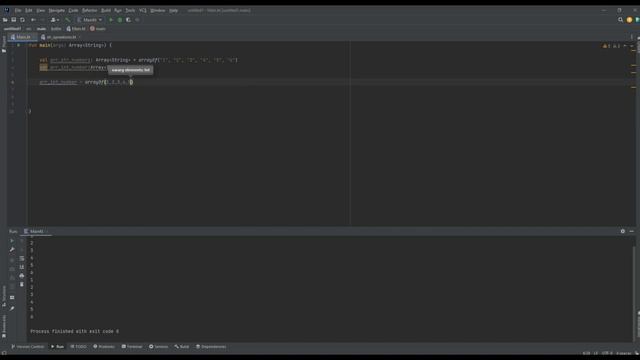Click the Reload from disk toolbar icon
The height and width of the screenshot is (360, 640).
[22, 20]
